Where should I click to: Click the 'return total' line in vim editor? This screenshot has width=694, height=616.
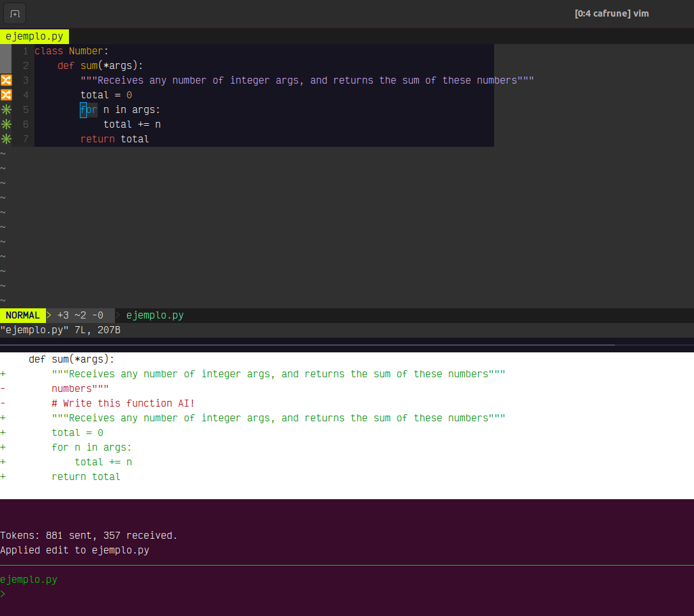114,139
